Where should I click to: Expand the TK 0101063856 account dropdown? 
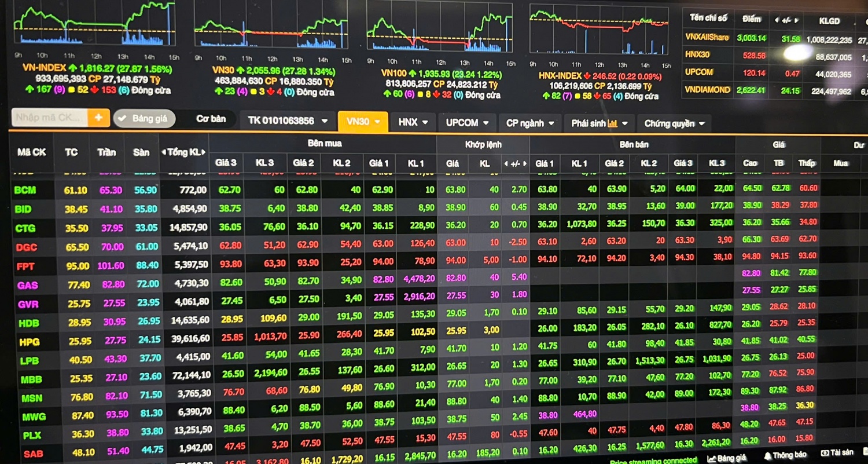pyautogui.click(x=288, y=121)
